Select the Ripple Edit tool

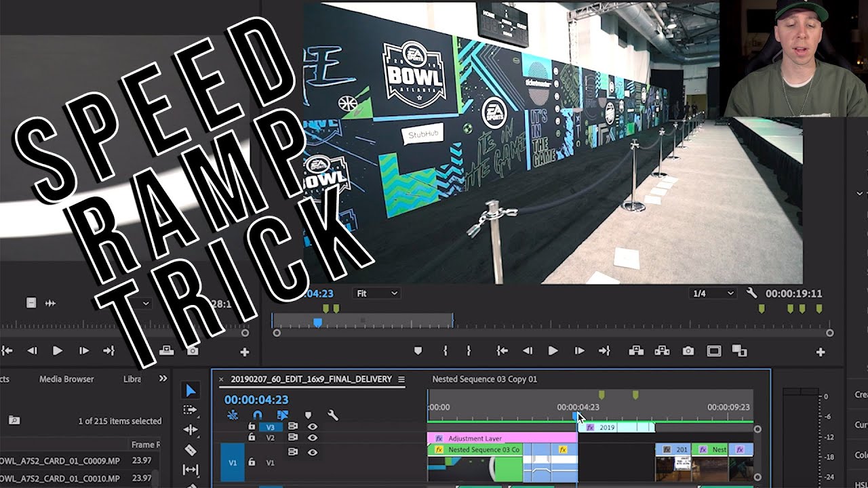tap(191, 430)
